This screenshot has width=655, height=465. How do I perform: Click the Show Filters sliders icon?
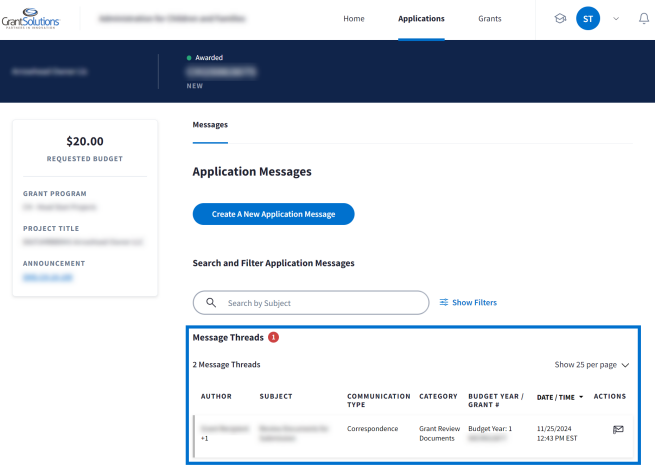pos(444,302)
